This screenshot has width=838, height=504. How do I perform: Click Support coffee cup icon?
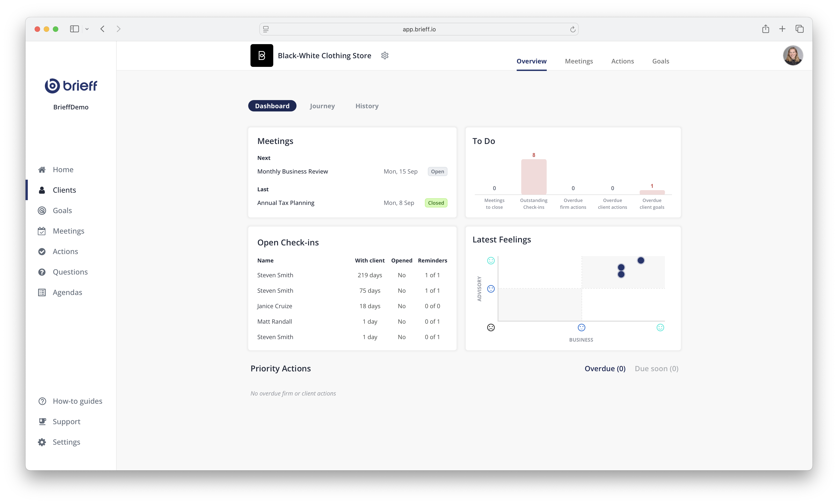42,421
